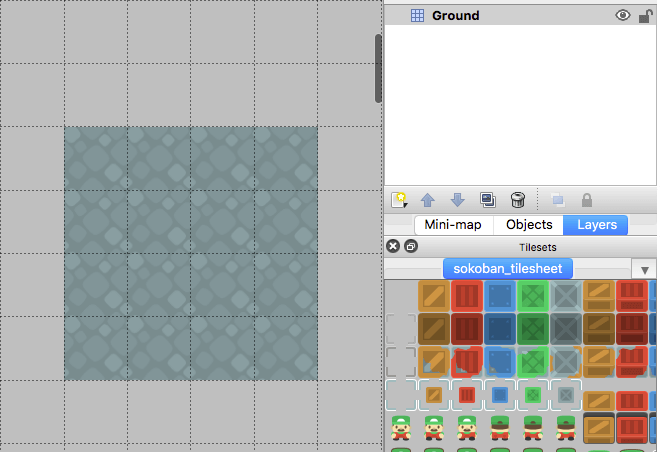Pick the bright orange crate tile in top row
Image resolution: width=660 pixels, height=452 pixels.
[x=434, y=296]
